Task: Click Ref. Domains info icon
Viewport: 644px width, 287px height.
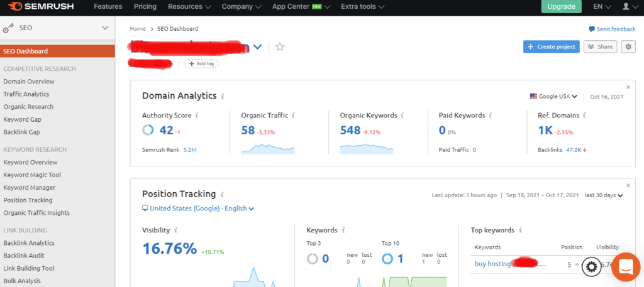Action: click(584, 116)
